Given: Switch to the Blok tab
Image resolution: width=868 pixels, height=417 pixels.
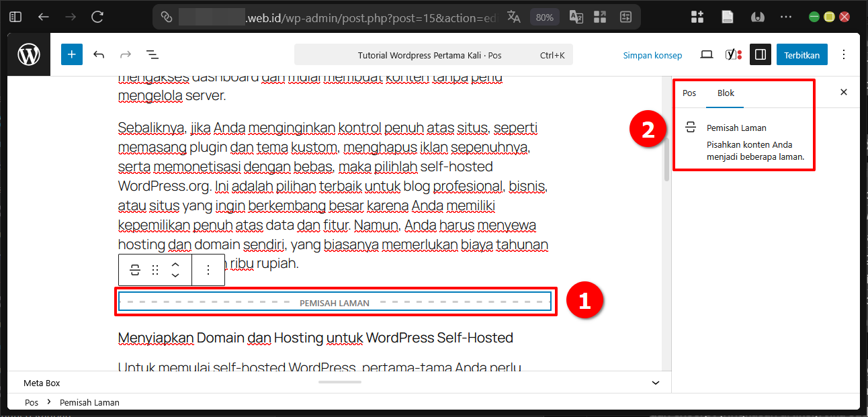Looking at the screenshot, I should pos(725,93).
